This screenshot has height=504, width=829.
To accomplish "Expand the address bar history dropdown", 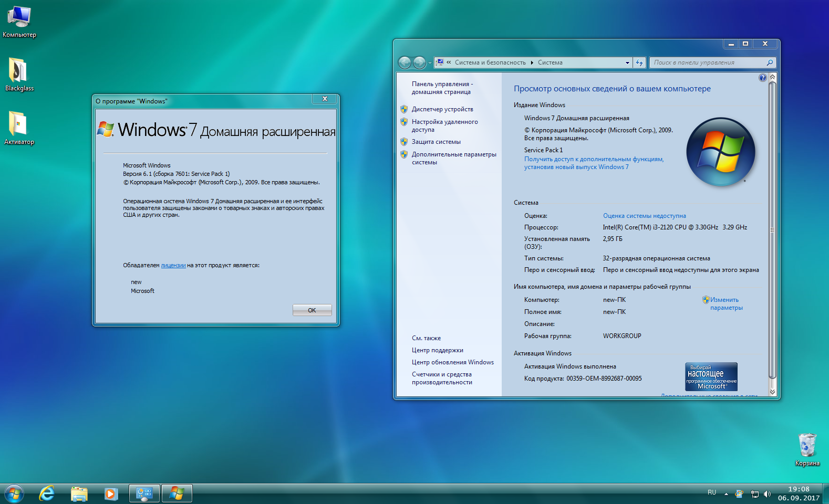I will click(627, 62).
